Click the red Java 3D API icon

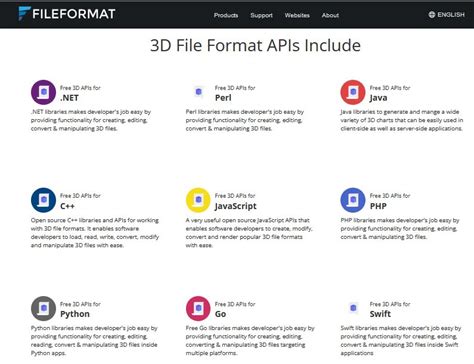tap(353, 92)
